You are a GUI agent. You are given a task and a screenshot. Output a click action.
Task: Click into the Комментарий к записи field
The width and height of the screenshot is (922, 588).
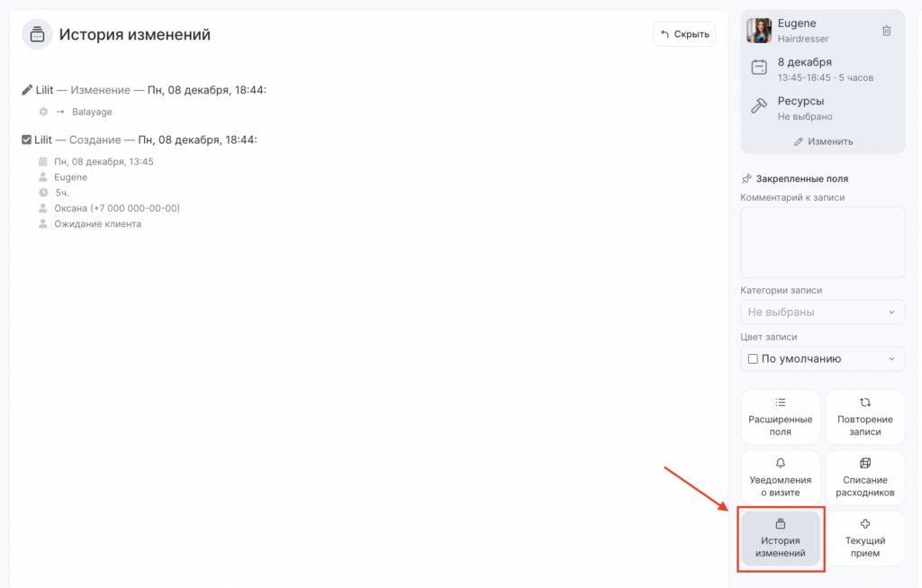[822, 242]
